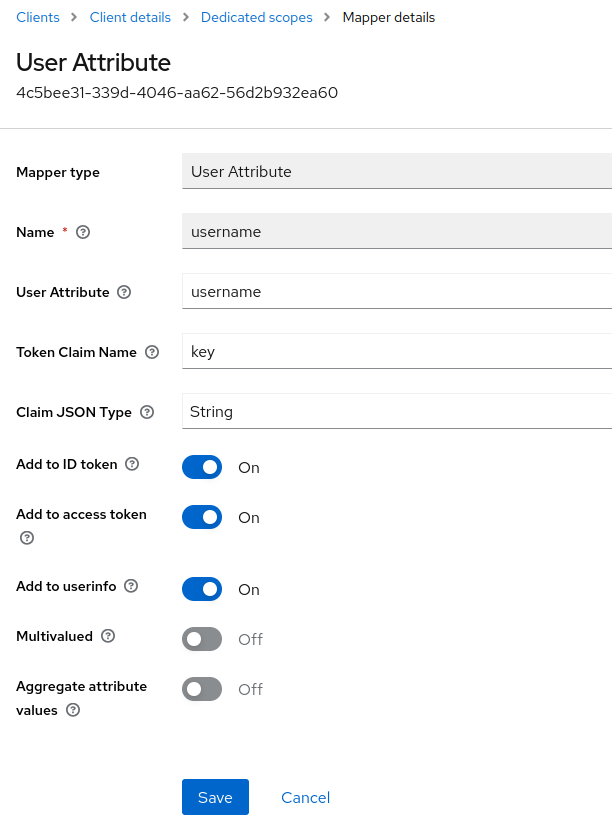Click help icon next to Name label

click(x=83, y=232)
